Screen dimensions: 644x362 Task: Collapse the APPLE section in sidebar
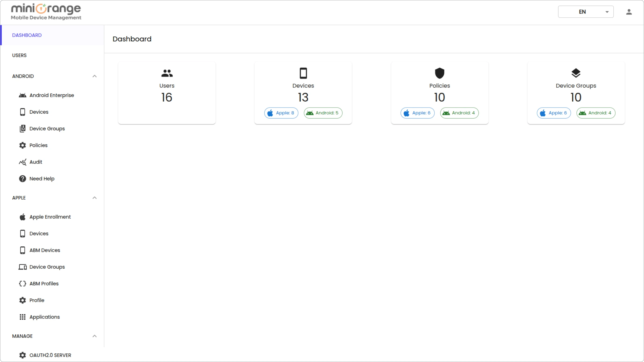pyautogui.click(x=94, y=198)
